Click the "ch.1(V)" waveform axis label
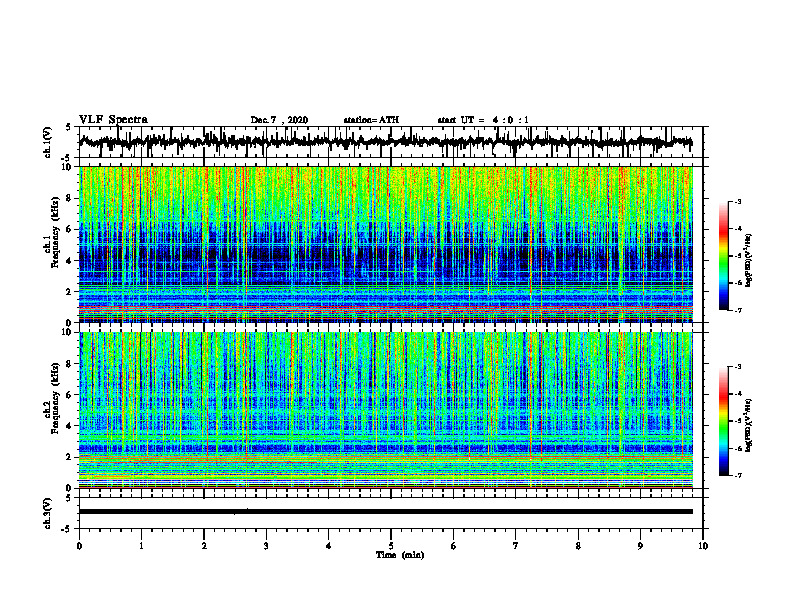This screenshot has width=792, height=612. (48, 142)
